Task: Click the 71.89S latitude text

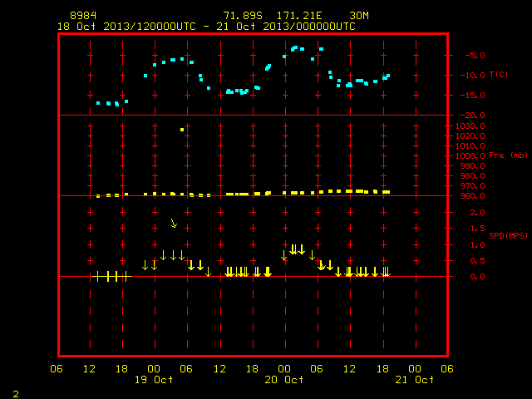Action: click(x=243, y=16)
